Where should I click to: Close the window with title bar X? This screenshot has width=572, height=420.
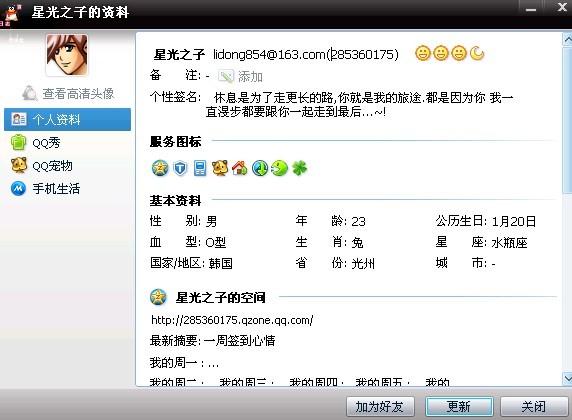562,7
